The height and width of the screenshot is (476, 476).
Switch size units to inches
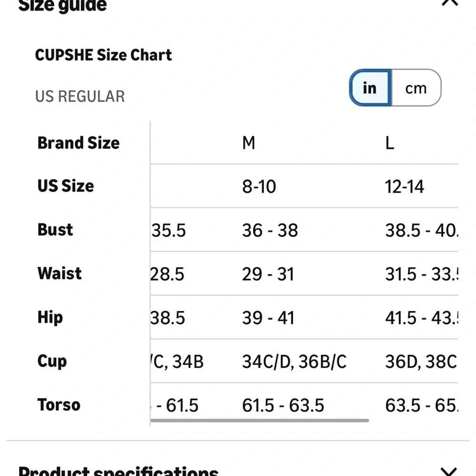tap(370, 88)
